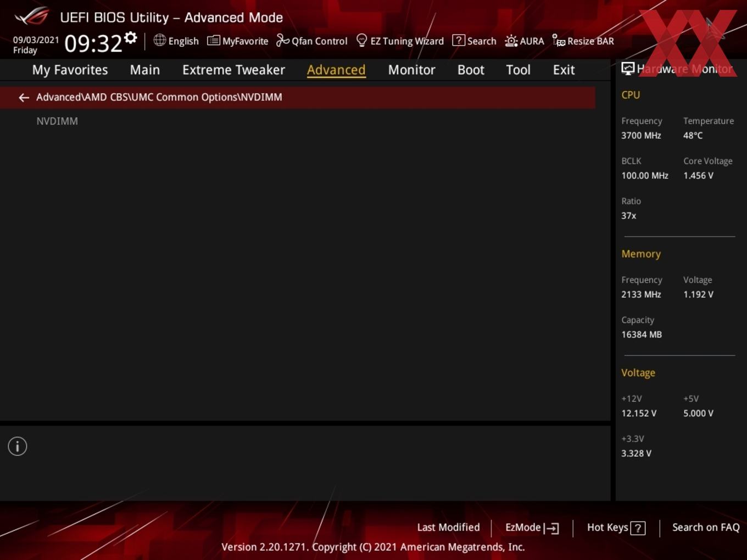Viewport: 747px width, 560px height.
Task: Click the 09:32 clock display
Action: [x=93, y=43]
